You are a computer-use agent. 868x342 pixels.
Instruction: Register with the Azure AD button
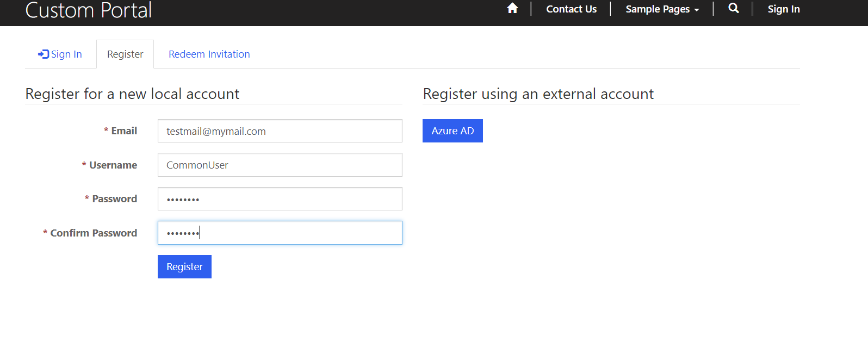[x=452, y=131]
